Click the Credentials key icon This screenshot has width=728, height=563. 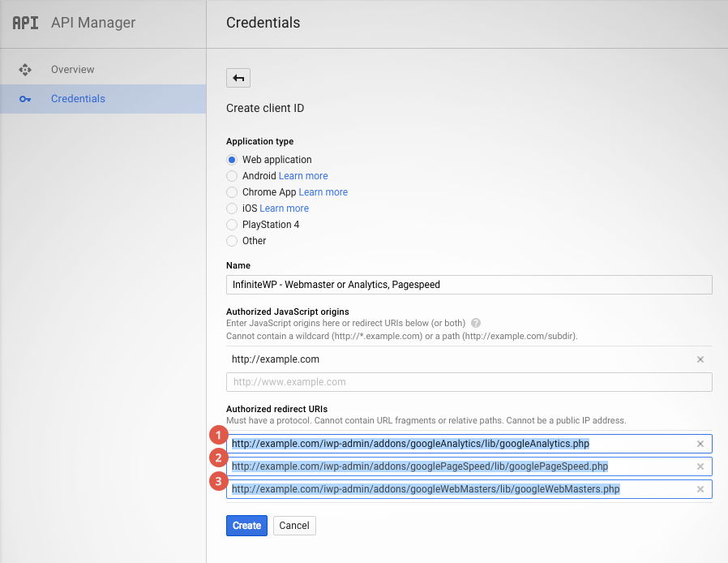(25, 99)
